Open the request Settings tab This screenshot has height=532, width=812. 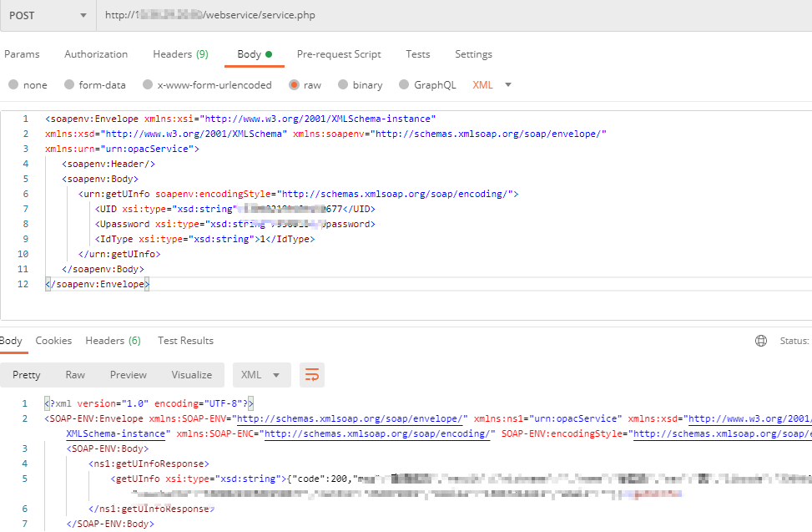(473, 54)
